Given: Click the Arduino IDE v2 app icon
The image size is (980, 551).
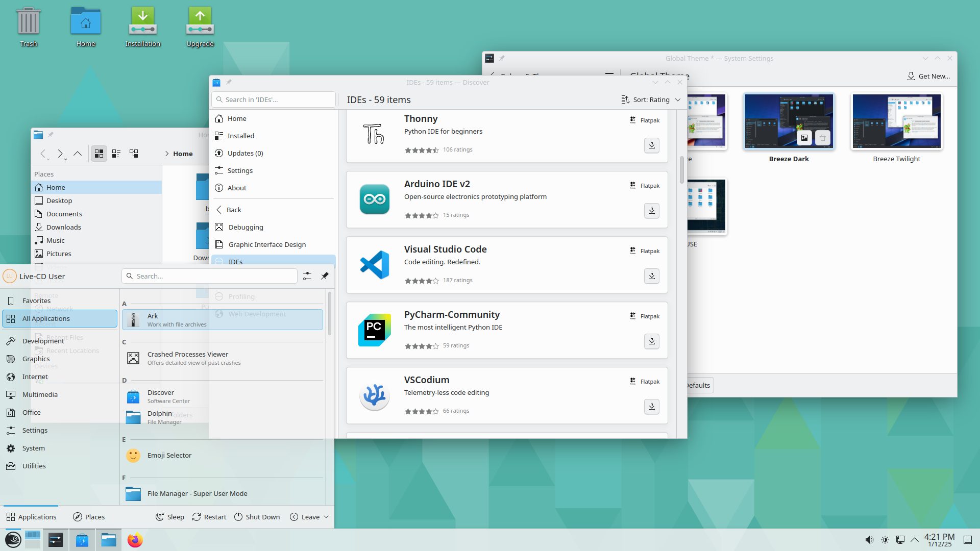Looking at the screenshot, I should (x=374, y=199).
